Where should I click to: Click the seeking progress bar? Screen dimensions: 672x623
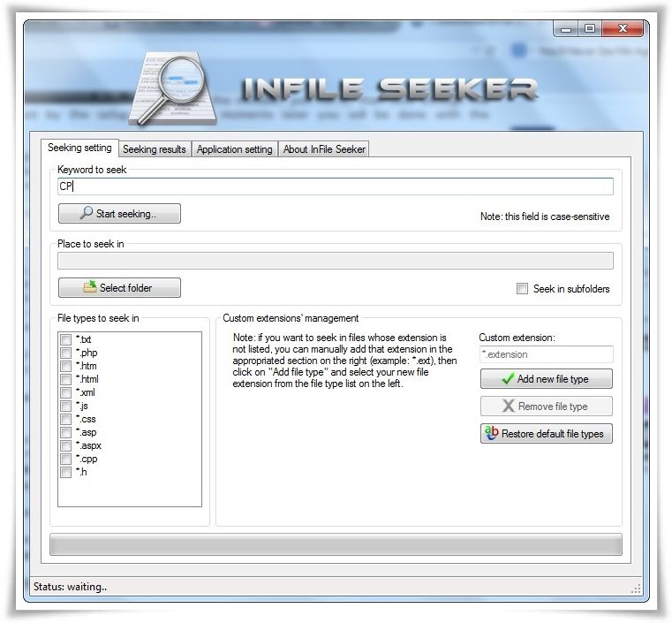[x=336, y=544]
